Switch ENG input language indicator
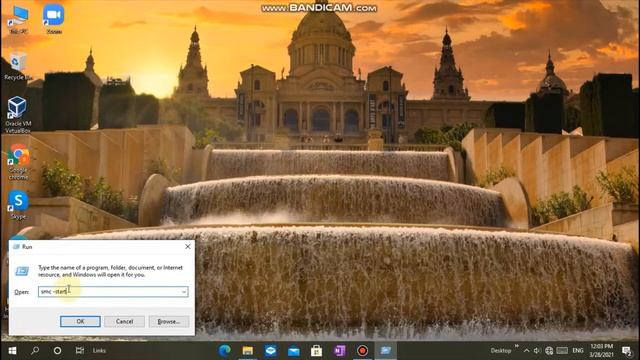Viewport: 640px width, 360px height. click(x=578, y=351)
